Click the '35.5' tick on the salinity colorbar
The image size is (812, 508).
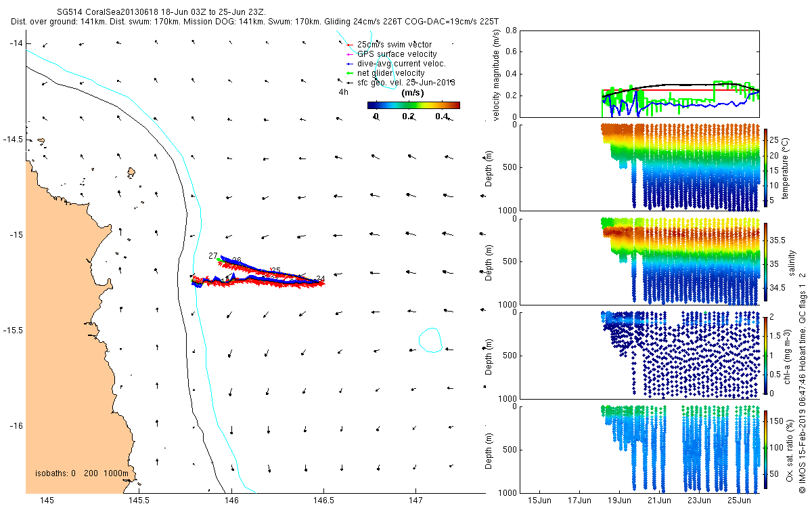pyautogui.click(x=778, y=240)
